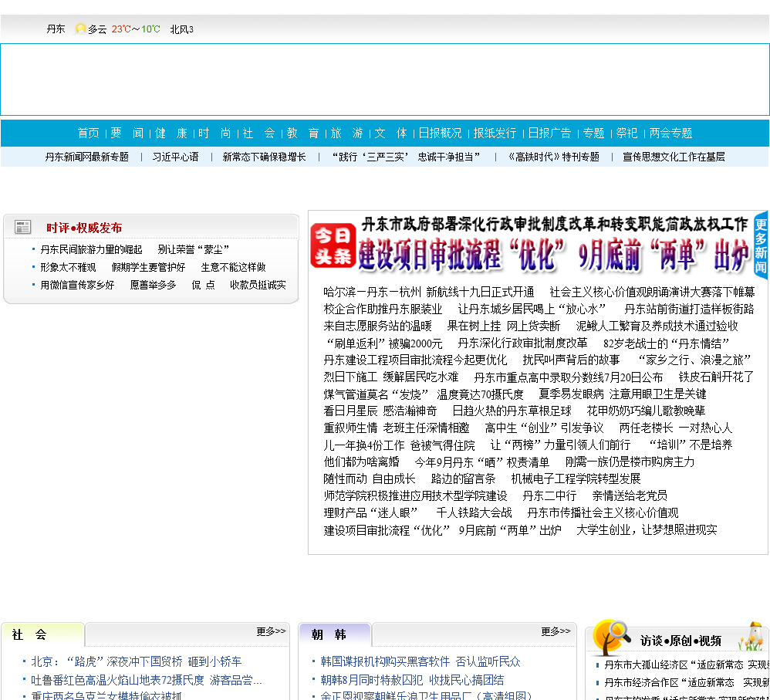The image size is (770, 700).
Task: Click the cloudy weather icon
Action: (x=80, y=29)
